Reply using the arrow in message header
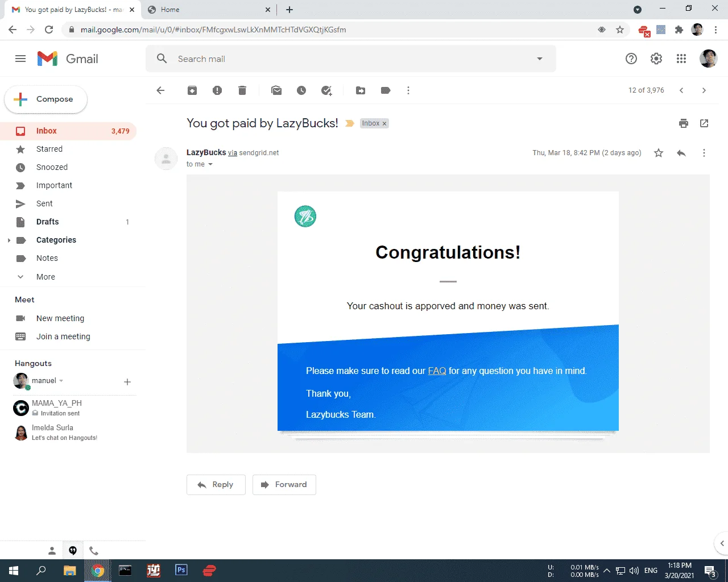This screenshot has height=582, width=728. pos(681,153)
